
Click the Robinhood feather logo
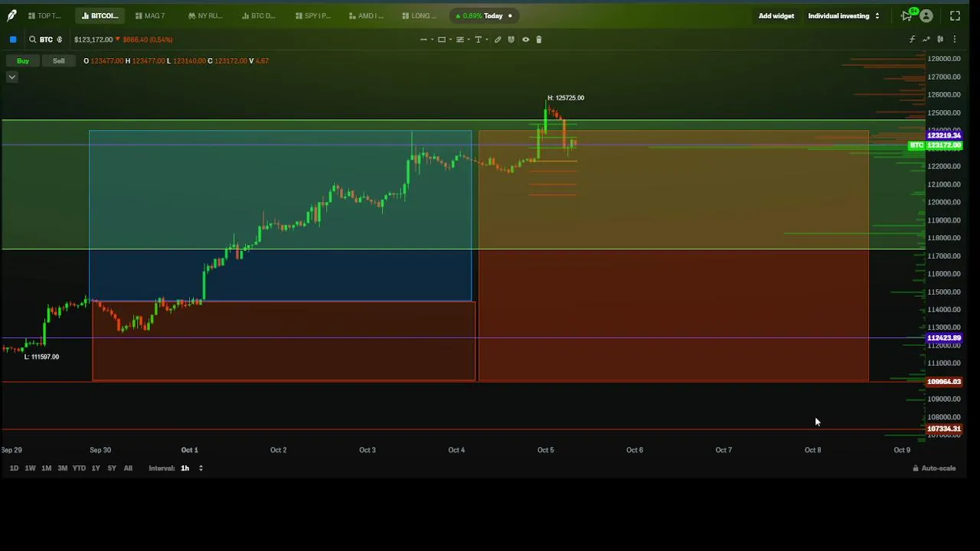click(11, 15)
